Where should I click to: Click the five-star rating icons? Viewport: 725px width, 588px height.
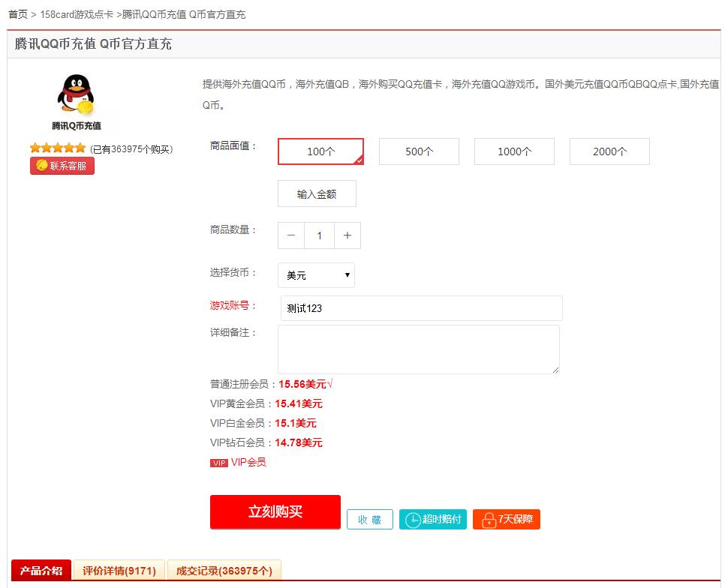[58, 148]
